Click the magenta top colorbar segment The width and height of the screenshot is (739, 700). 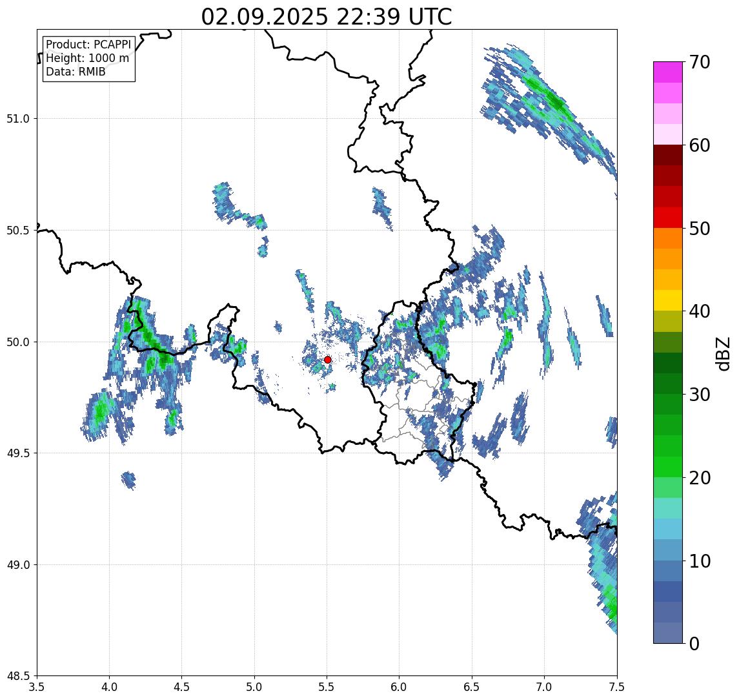click(x=668, y=72)
